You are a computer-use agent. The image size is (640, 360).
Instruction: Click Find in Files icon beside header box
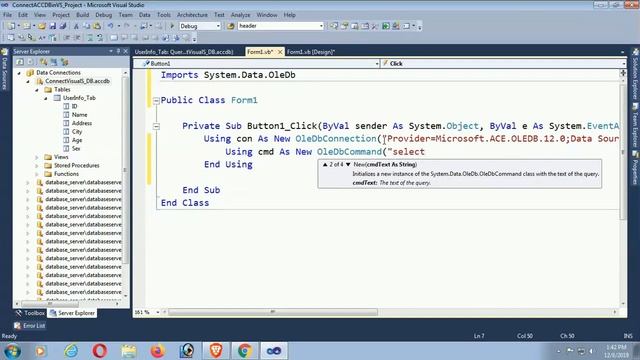coord(231,26)
